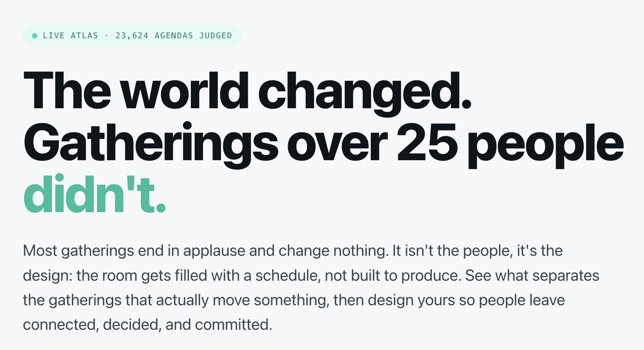This screenshot has width=644, height=350.
Task: Click the green "didn't." headline word
Action: tap(94, 194)
